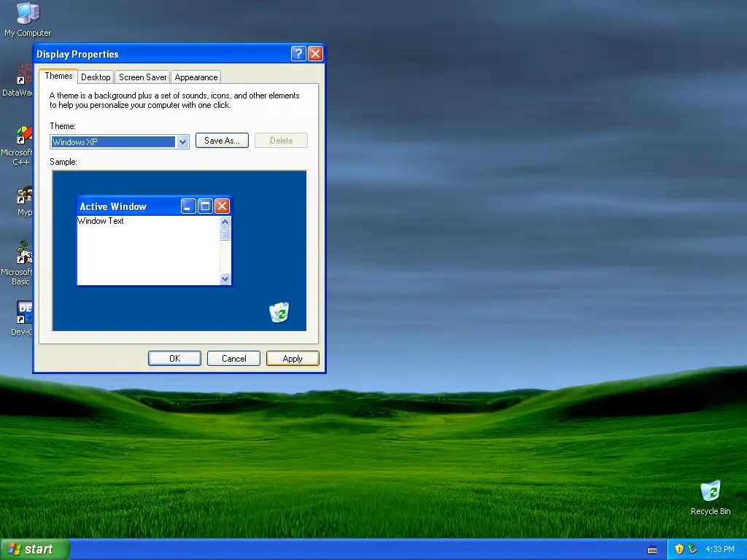Image resolution: width=747 pixels, height=560 pixels.
Task: Close the Display Properties dialog
Action: tap(315, 54)
